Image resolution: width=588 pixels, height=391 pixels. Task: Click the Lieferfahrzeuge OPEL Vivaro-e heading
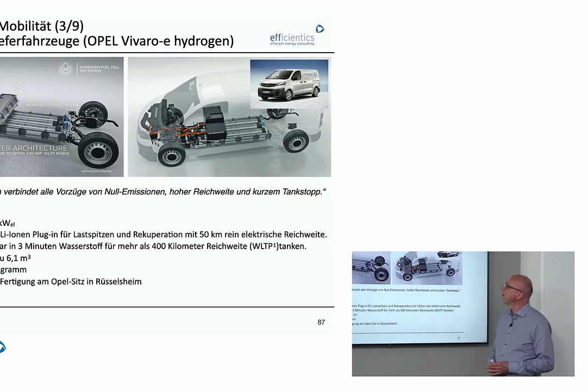pyautogui.click(x=118, y=41)
